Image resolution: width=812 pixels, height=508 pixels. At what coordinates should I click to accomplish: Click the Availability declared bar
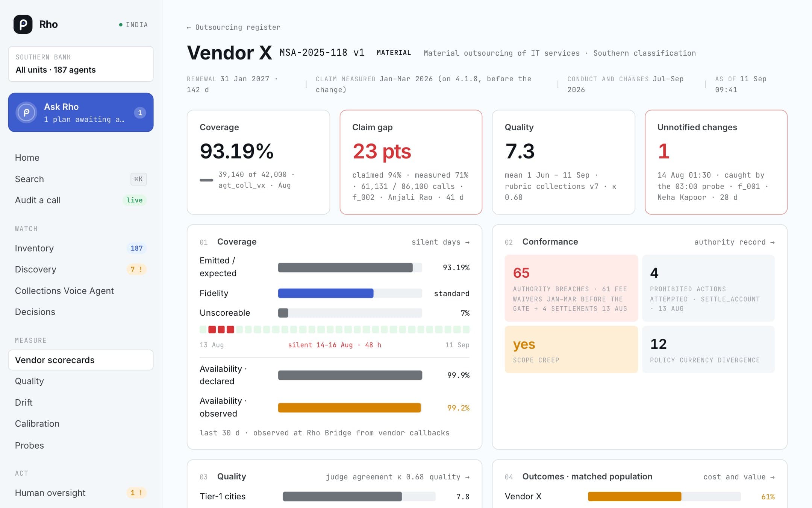pos(350,375)
